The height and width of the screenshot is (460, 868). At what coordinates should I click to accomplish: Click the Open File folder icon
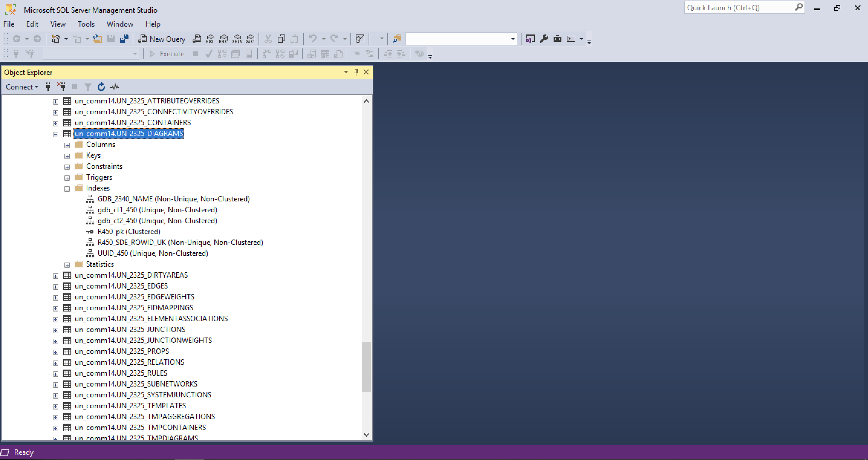pos(98,39)
